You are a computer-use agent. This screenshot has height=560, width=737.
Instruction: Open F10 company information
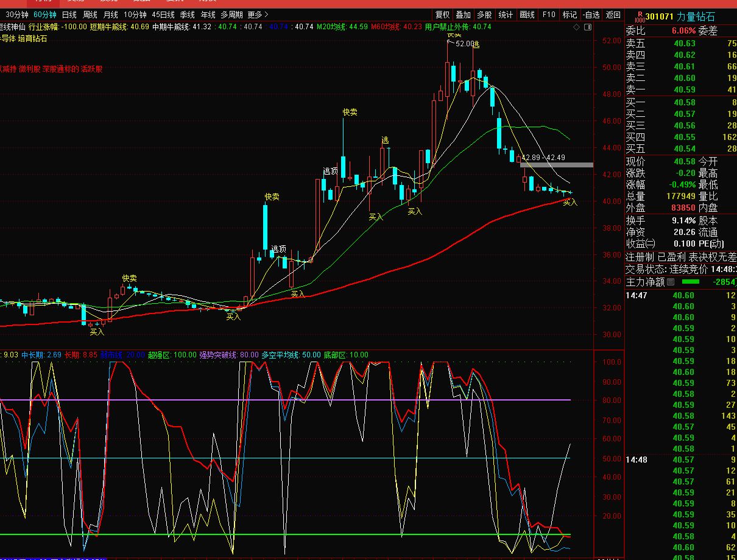coord(549,15)
